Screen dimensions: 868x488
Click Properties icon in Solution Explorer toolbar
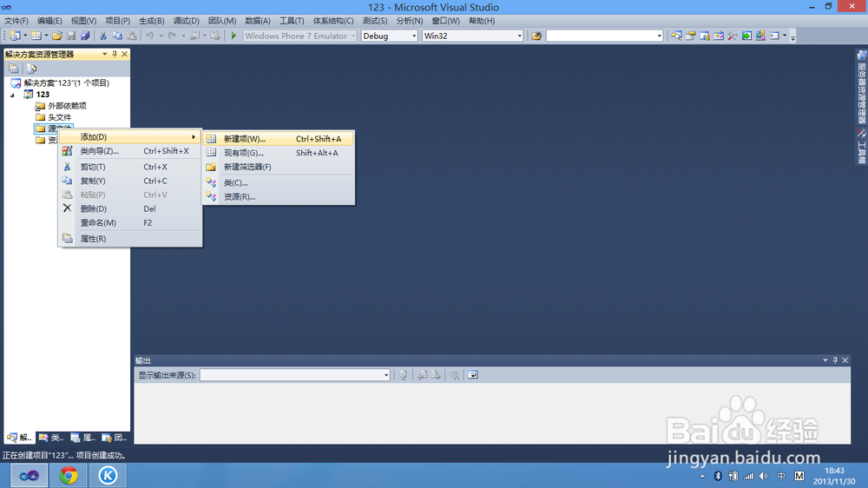13,69
